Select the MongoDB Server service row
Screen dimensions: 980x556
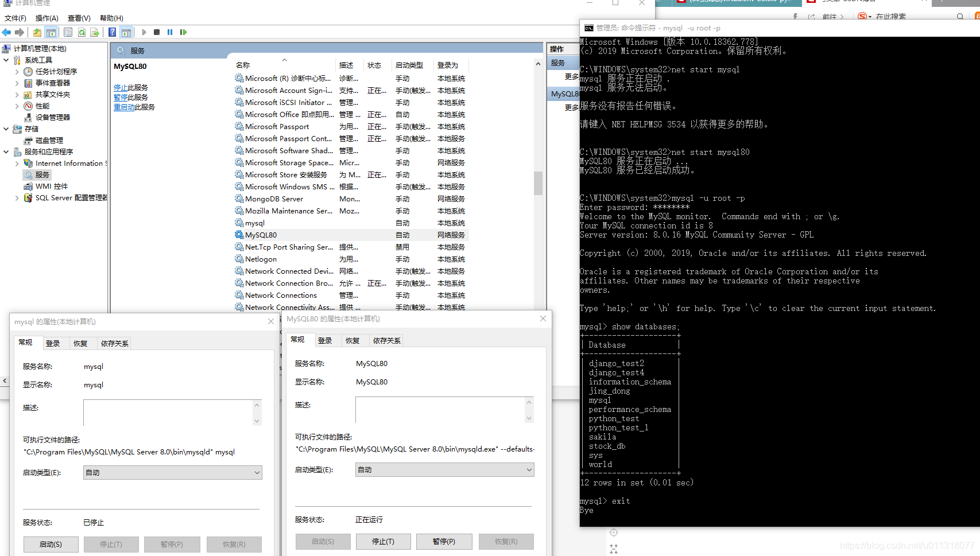tap(350, 199)
